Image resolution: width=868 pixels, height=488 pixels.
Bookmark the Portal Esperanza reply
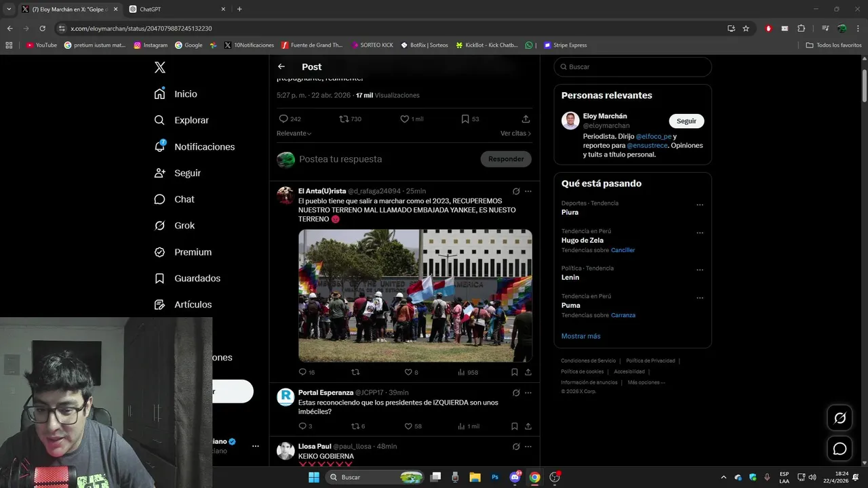click(515, 426)
